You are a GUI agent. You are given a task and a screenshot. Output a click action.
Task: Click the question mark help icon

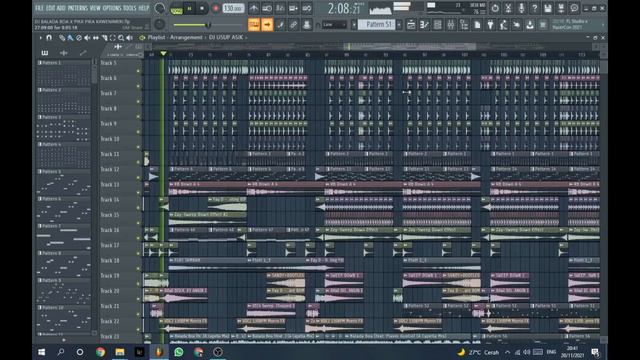point(535,8)
